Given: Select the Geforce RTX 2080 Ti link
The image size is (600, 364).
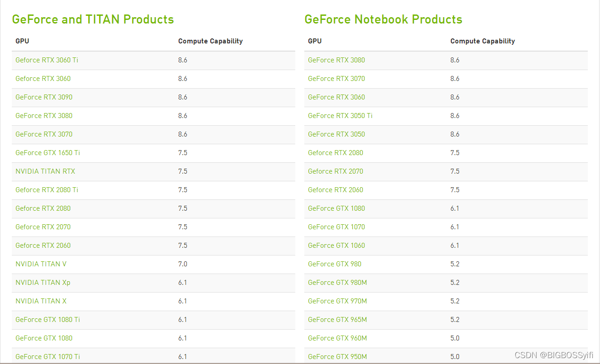Looking at the screenshot, I should (47, 190).
